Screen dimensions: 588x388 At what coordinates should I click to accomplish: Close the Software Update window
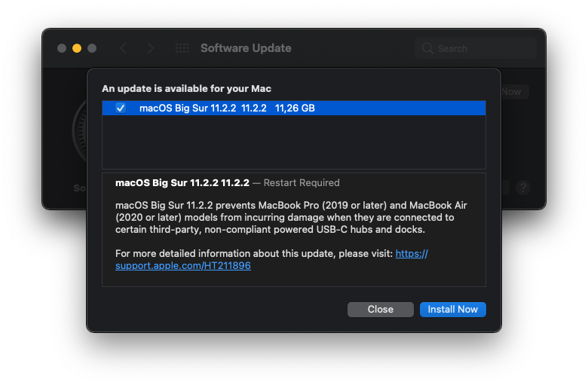62,48
